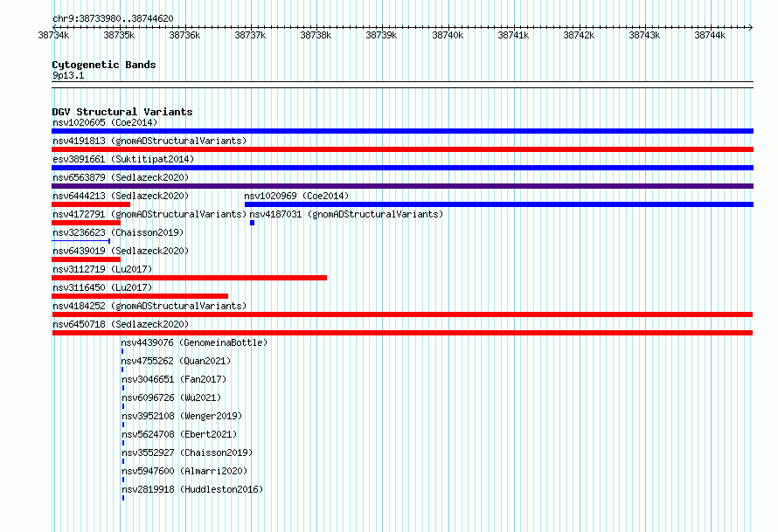Click the 9p13.1 cytogenetic band bar
Image resolution: width=778 pixels, height=532 pixels.
[402, 85]
